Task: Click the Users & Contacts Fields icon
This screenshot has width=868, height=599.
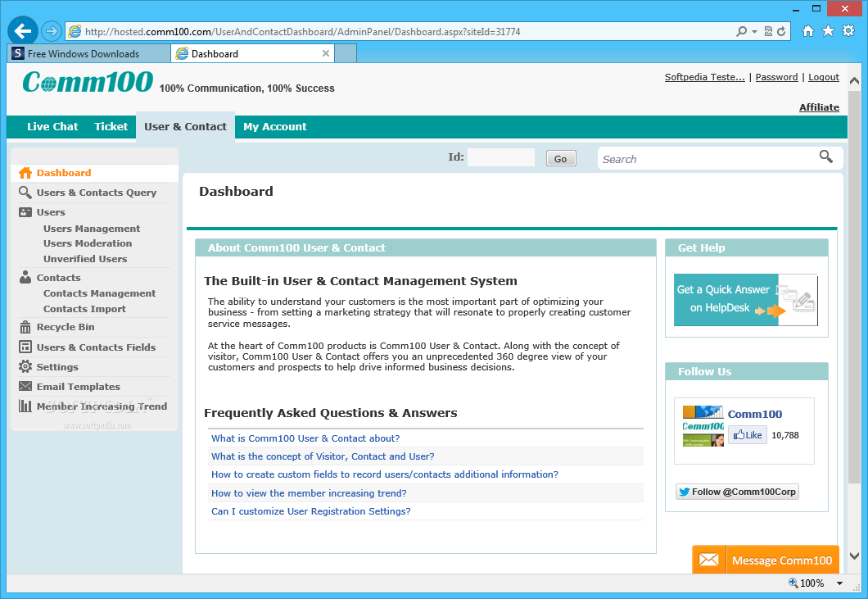Action: (x=25, y=347)
